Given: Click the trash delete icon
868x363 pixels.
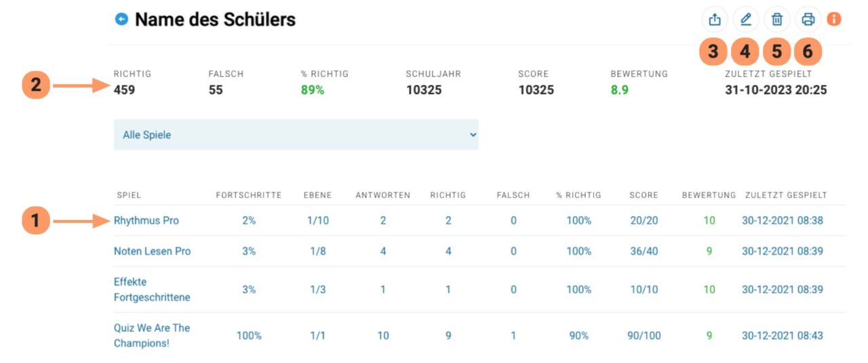Looking at the screenshot, I should click(777, 20).
